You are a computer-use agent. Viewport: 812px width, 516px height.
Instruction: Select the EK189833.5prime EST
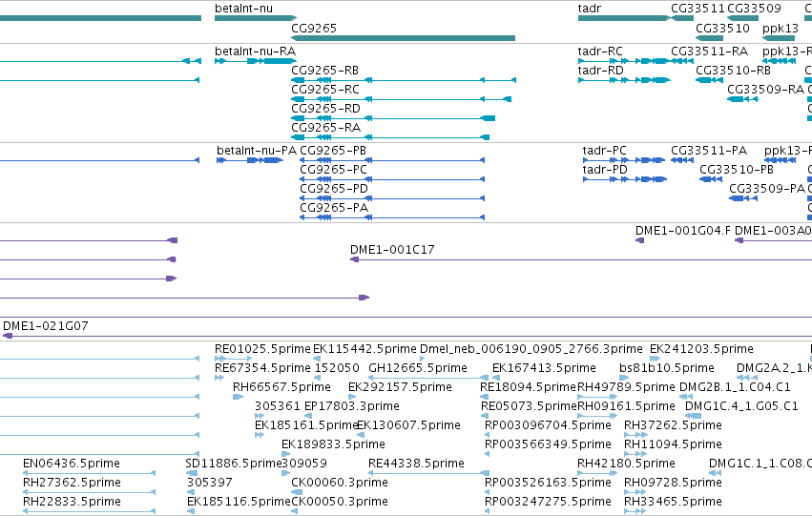point(285,454)
